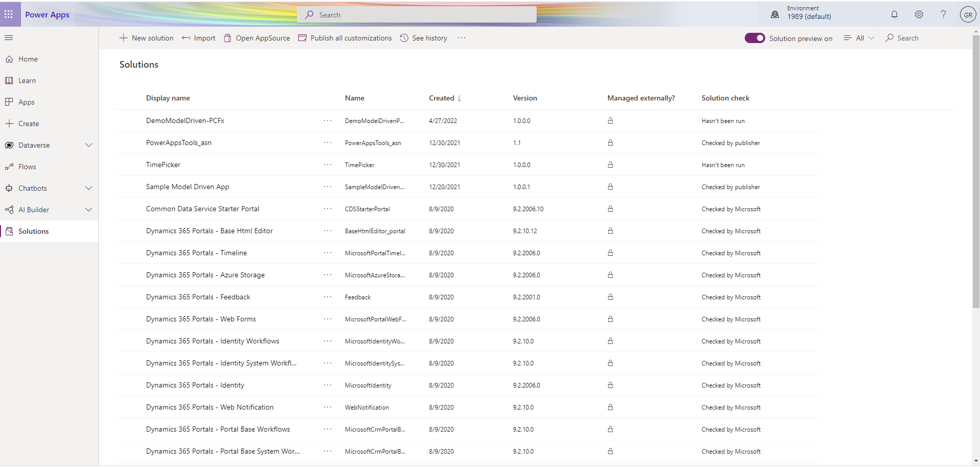The height and width of the screenshot is (468, 980).
Task: Expand the Dataverse section chevron
Action: (x=88, y=145)
